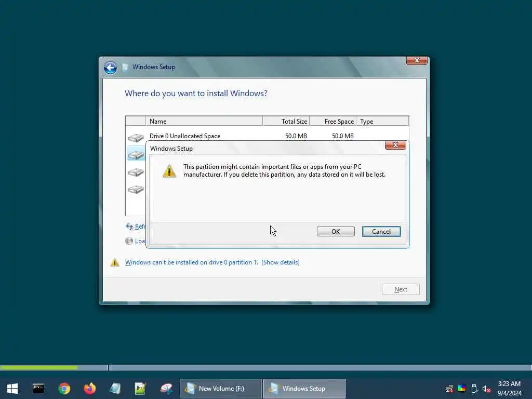Click the Refresh link
The height and width of the screenshot is (399, 532).
tap(136, 227)
